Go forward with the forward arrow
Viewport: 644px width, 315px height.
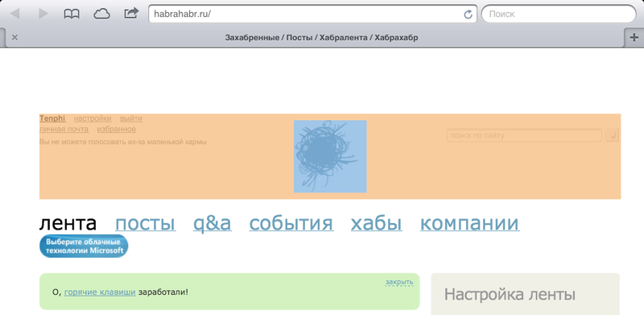coord(43,14)
